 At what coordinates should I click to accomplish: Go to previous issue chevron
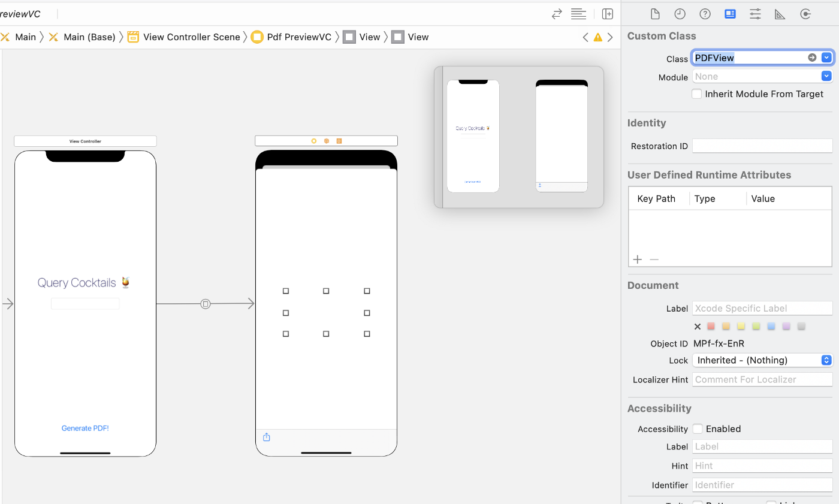tap(586, 37)
